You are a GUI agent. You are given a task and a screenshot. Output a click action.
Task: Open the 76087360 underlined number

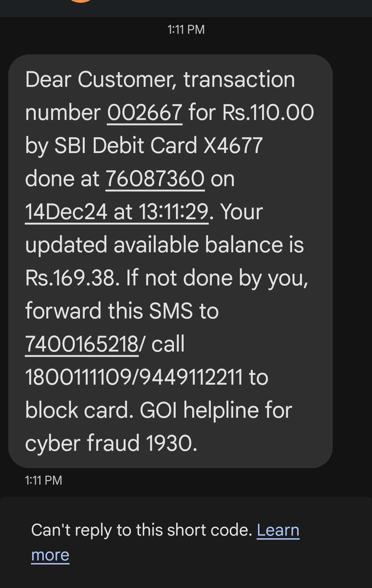[x=155, y=179]
